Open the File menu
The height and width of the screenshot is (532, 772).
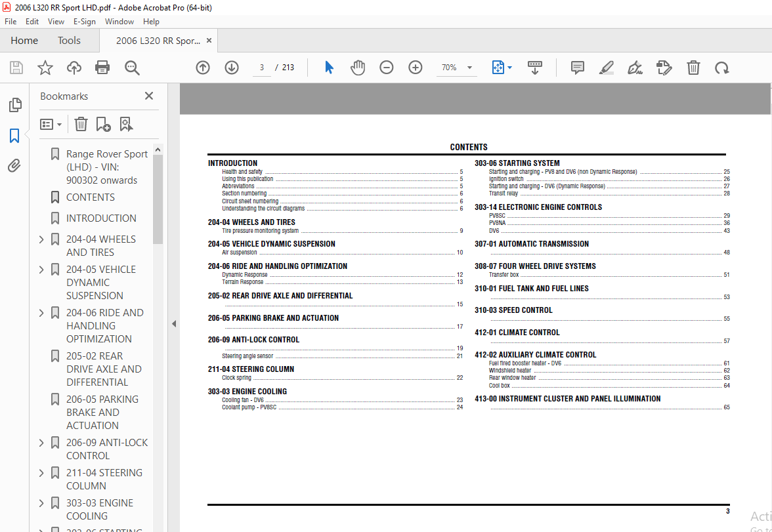pyautogui.click(x=11, y=22)
